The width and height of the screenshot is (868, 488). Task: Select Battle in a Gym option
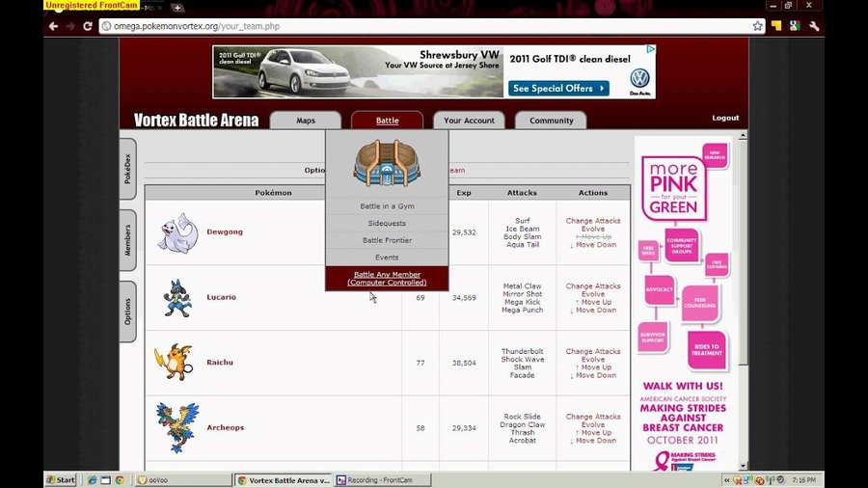tap(387, 206)
